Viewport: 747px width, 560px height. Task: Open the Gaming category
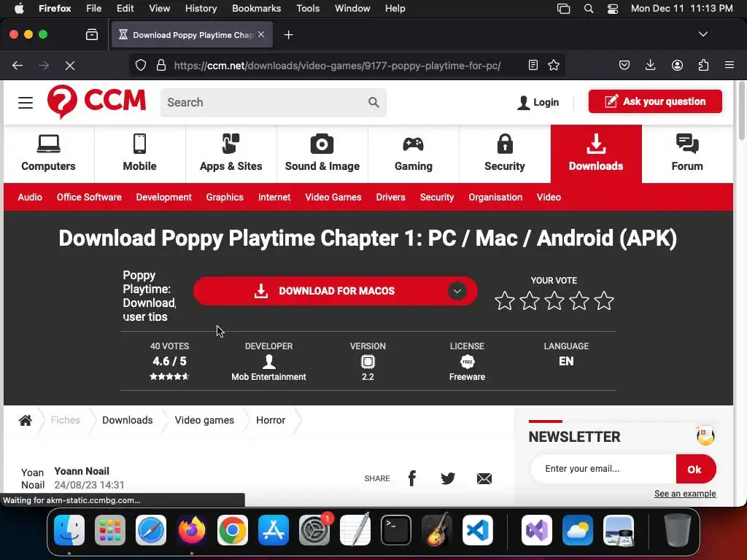(414, 154)
